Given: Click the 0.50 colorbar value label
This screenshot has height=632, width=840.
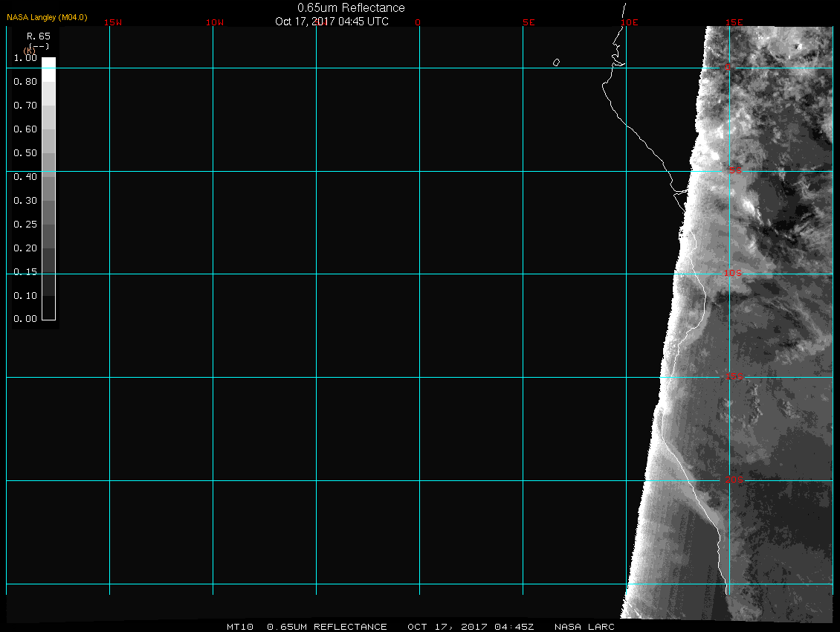Looking at the screenshot, I should point(25,153).
